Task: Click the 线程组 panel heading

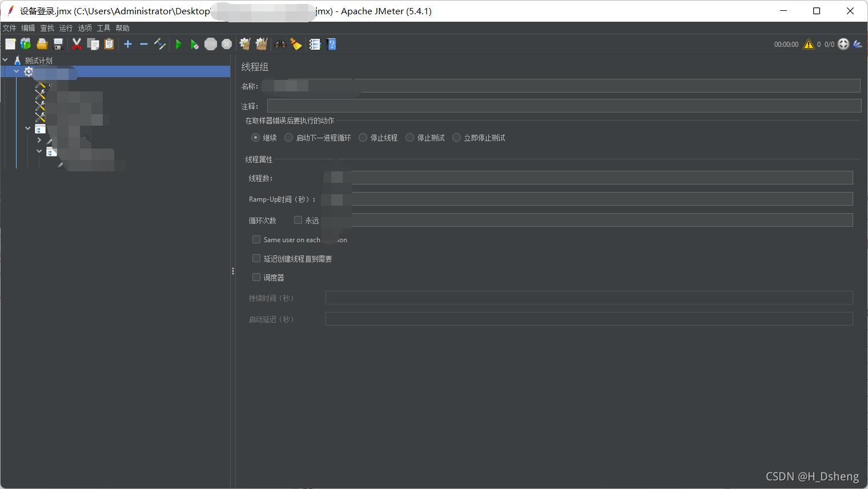Action: point(255,67)
